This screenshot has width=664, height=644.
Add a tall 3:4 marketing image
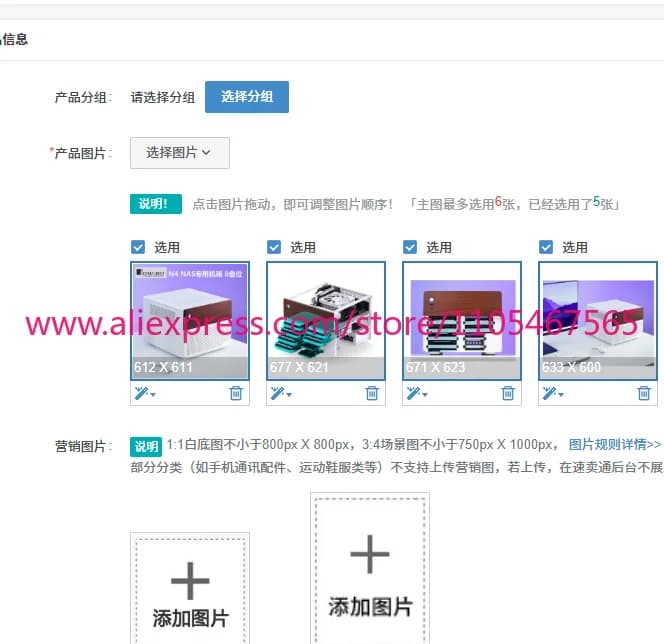(x=370, y=569)
